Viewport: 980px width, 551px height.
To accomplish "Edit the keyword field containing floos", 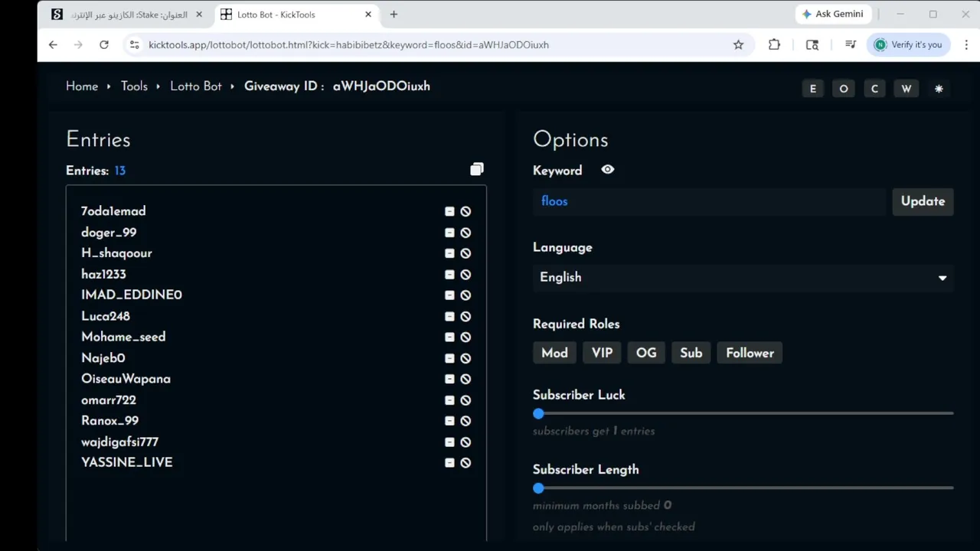I will pyautogui.click(x=709, y=201).
